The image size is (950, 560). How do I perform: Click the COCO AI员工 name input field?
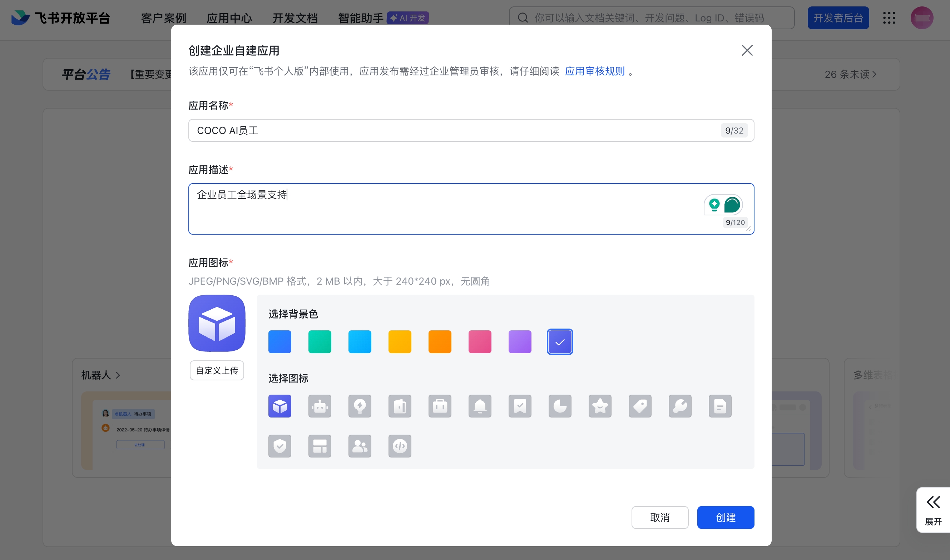tap(415, 130)
